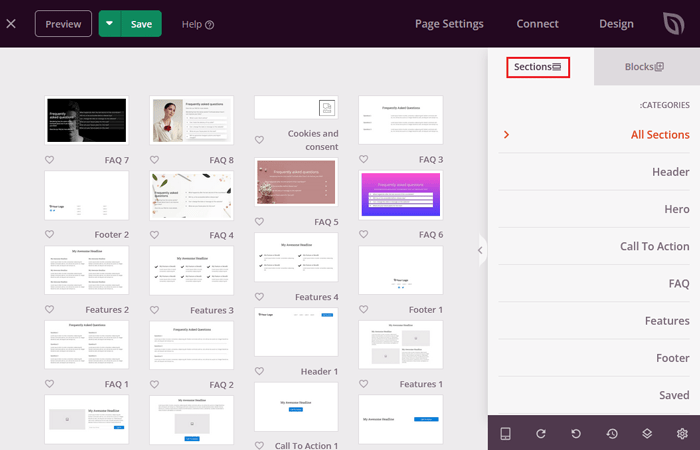The height and width of the screenshot is (450, 700).
Task: Click the redo arrow icon
Action: 541,433
